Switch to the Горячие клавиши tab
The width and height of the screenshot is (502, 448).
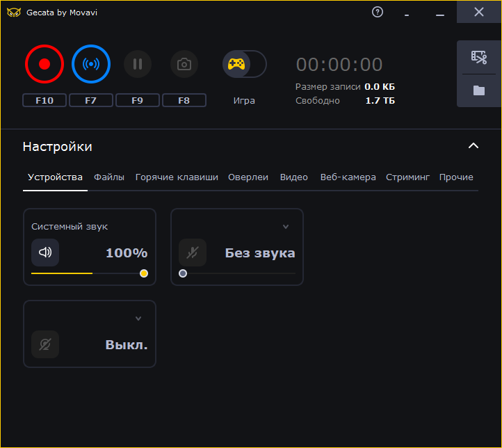click(x=177, y=177)
